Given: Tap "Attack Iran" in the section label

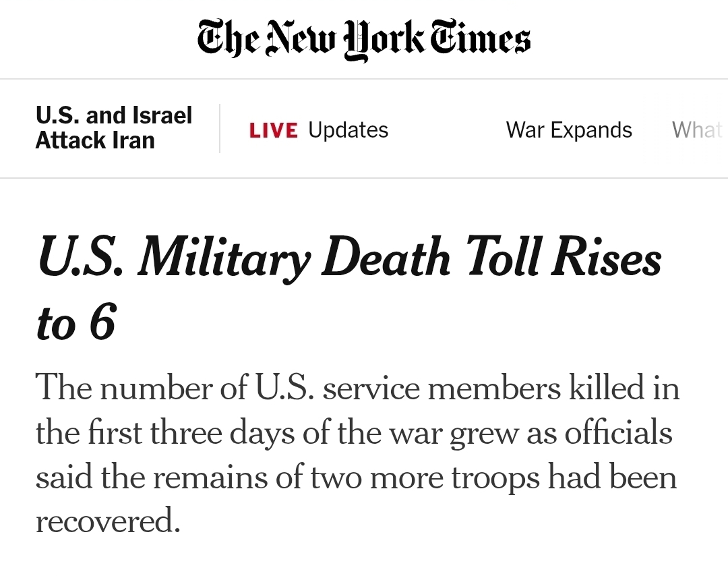Looking at the screenshot, I should click(x=95, y=140).
